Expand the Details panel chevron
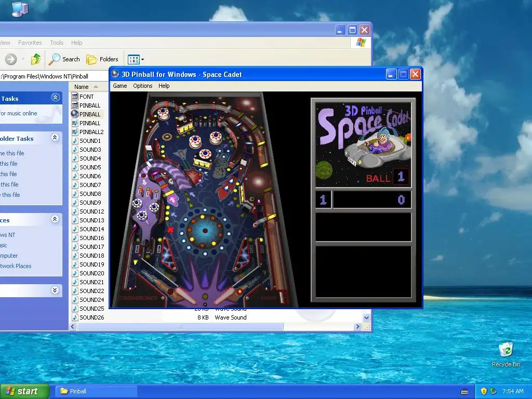 pyautogui.click(x=55, y=290)
